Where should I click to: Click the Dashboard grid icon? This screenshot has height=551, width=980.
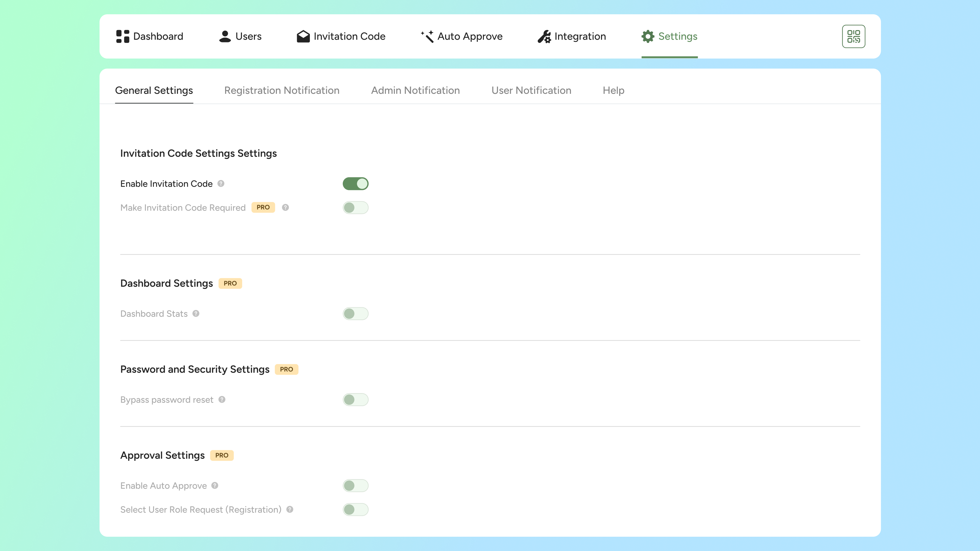pyautogui.click(x=122, y=36)
